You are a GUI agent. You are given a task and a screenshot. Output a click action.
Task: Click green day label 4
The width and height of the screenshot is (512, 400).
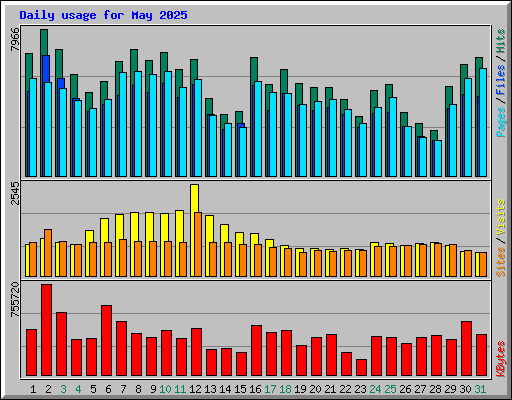coord(78,389)
